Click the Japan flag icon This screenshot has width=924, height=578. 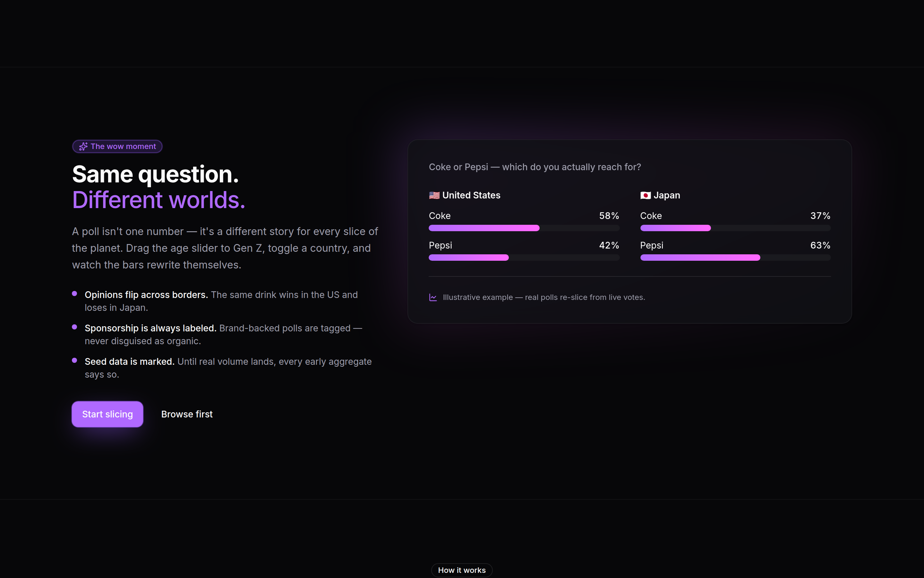pyautogui.click(x=645, y=195)
